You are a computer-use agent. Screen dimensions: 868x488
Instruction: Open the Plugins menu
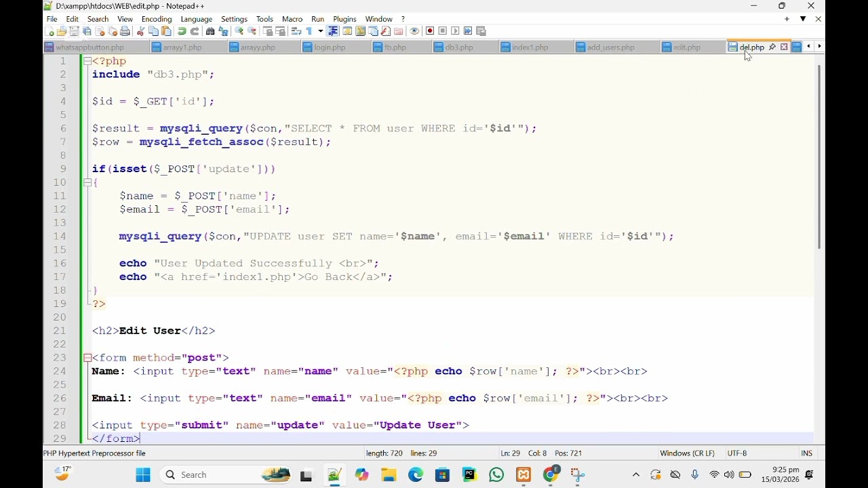(x=345, y=19)
